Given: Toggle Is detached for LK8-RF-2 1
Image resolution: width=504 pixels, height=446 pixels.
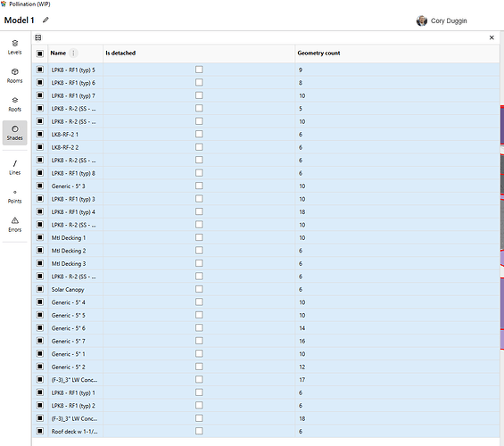Looking at the screenshot, I should coord(199,134).
